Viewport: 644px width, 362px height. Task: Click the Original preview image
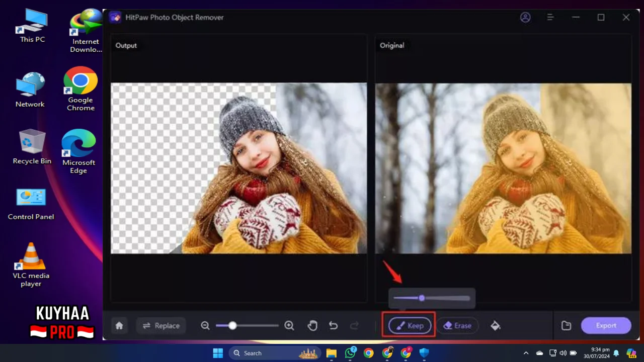503,168
